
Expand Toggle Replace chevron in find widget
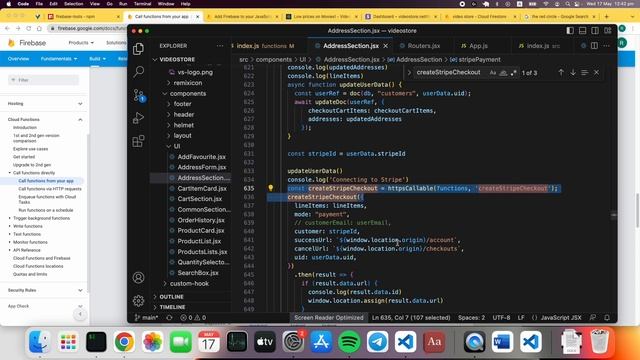click(x=409, y=73)
